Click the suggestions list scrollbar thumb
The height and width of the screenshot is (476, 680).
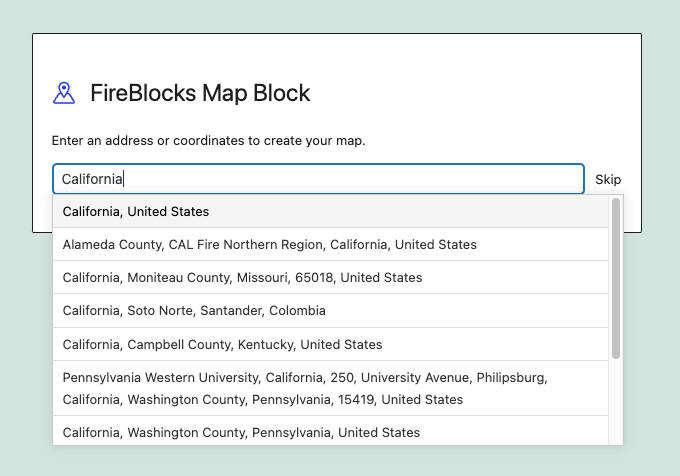click(x=616, y=278)
